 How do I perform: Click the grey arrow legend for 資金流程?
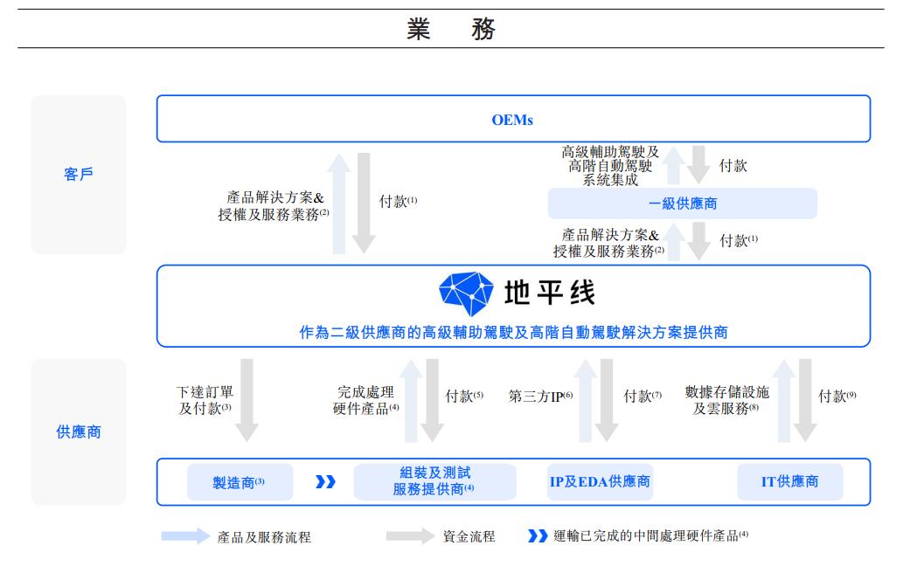point(410,536)
